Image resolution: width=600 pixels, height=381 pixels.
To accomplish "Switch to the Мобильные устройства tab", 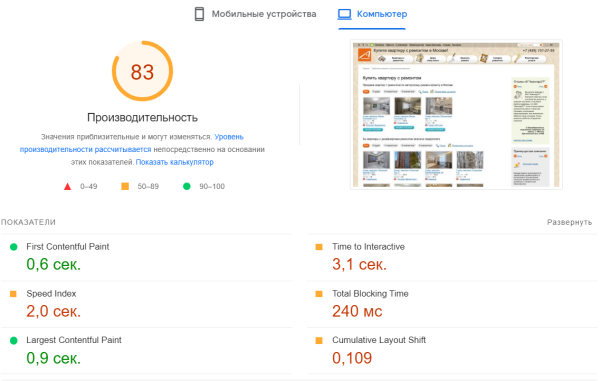I will tap(255, 14).
